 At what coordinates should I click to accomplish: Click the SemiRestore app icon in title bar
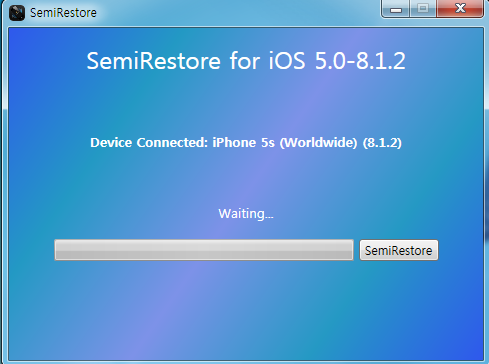click(x=17, y=13)
